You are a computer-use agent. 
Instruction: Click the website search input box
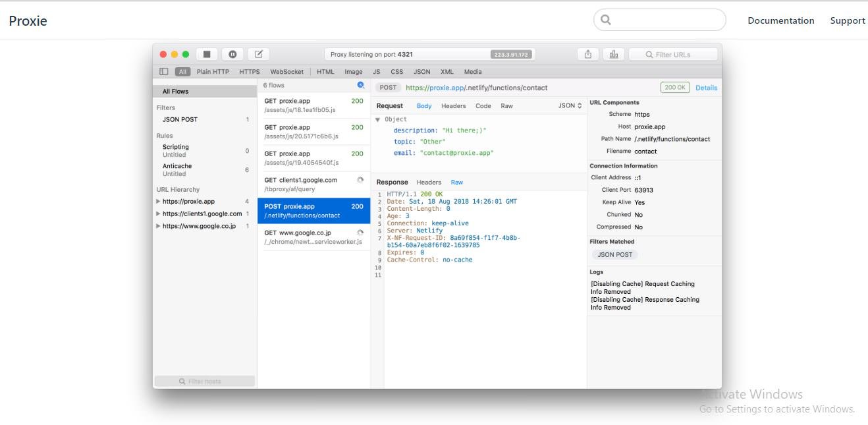pos(660,20)
